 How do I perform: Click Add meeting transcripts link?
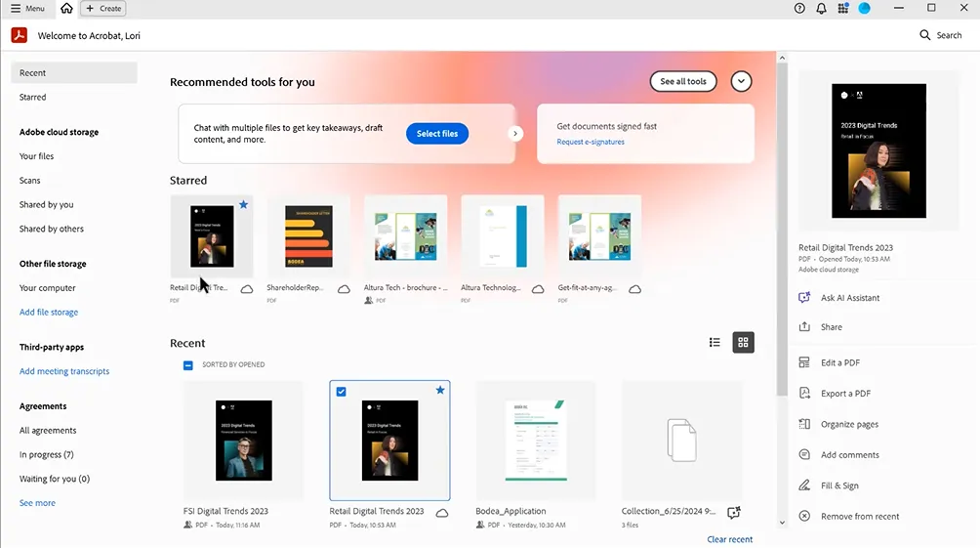64,371
